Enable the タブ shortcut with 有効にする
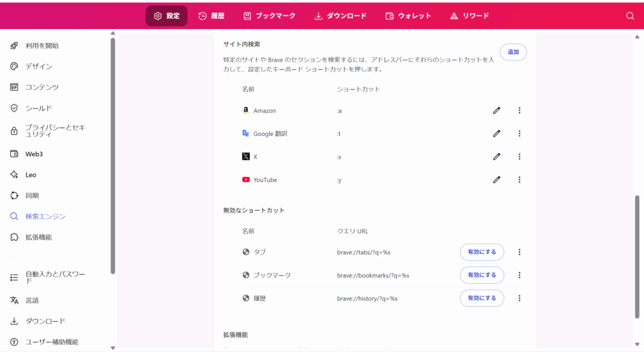The width and height of the screenshot is (644, 352). coord(482,252)
